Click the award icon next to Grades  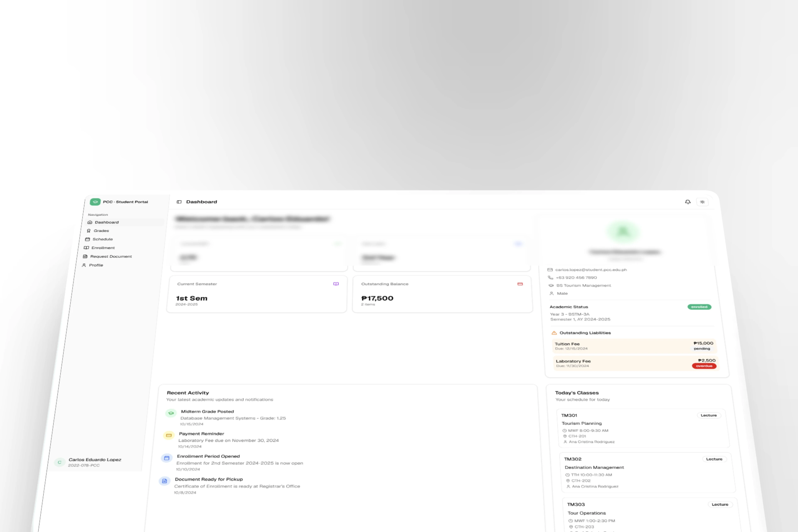(x=89, y=231)
